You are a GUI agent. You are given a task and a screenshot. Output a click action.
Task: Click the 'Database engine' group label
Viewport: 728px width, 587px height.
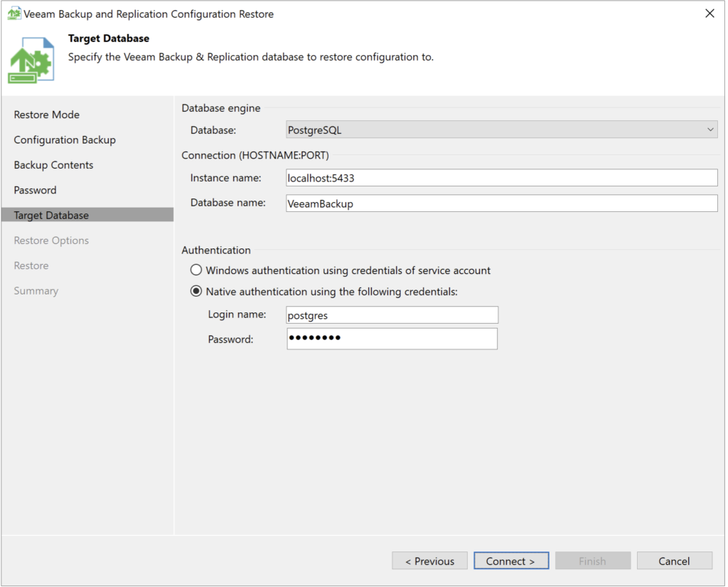[x=221, y=108]
